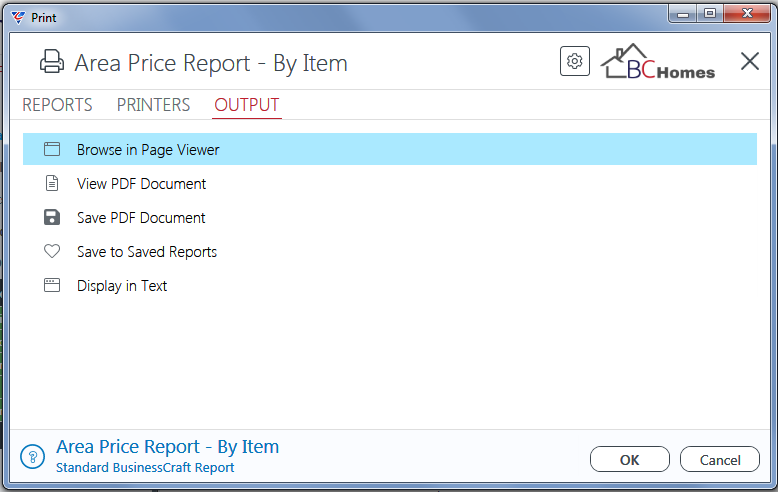
Task: Choose Save PDF Document output
Action: 390,217
